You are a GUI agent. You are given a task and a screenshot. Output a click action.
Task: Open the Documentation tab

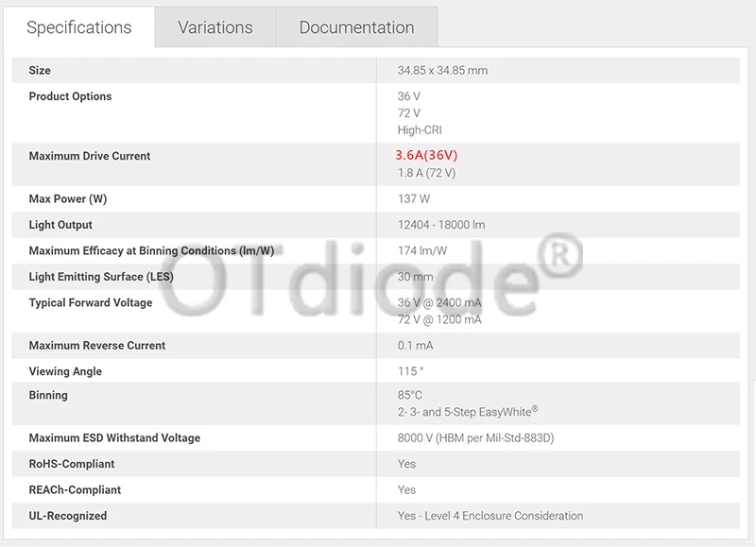pyautogui.click(x=357, y=27)
